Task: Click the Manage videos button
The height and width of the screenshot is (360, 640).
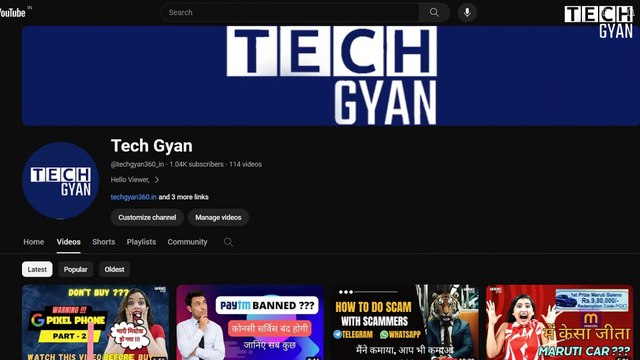Action: pyautogui.click(x=218, y=218)
